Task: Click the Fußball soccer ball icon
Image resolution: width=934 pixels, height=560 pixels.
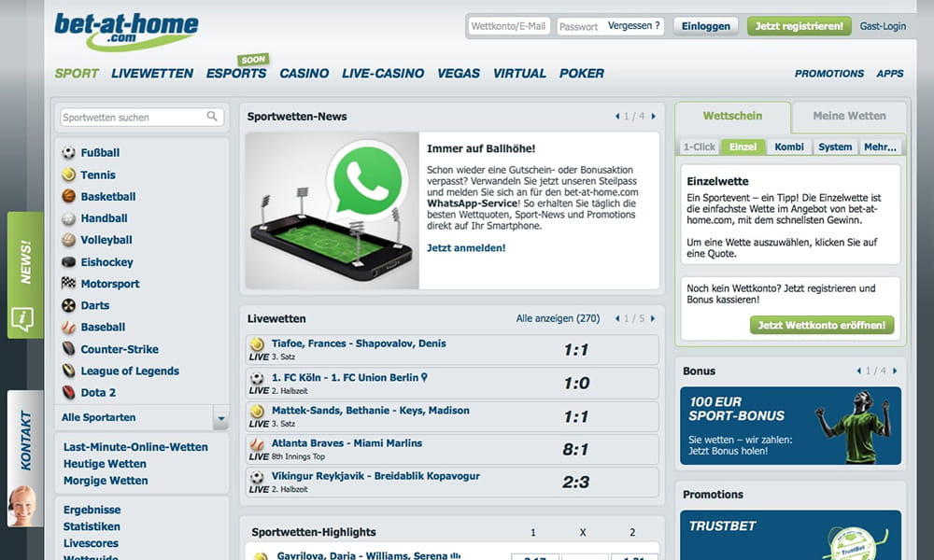Action: coord(68,153)
